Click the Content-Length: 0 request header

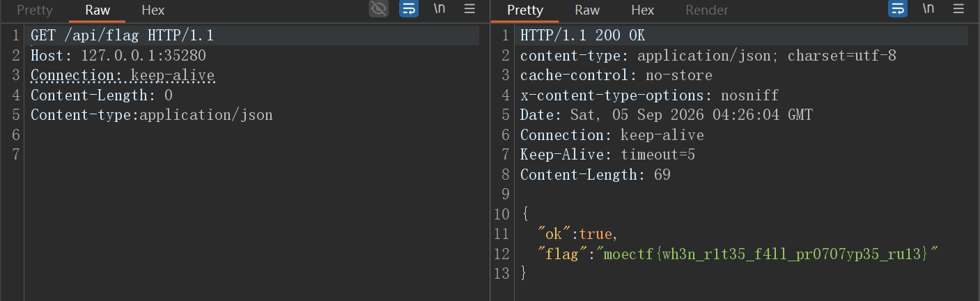point(102,95)
